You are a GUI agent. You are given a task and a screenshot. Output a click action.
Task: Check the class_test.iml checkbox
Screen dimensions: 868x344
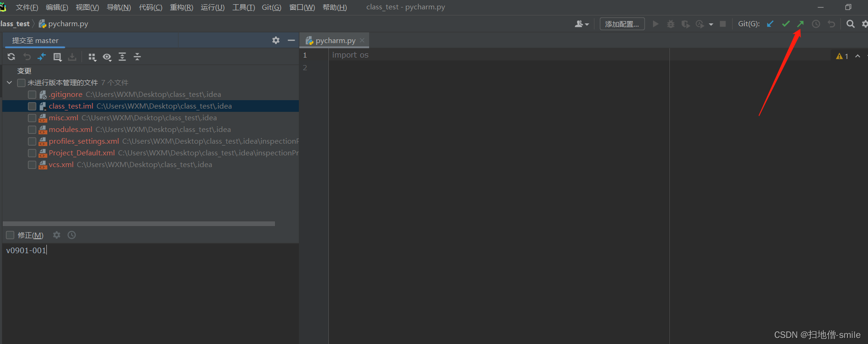tap(32, 106)
